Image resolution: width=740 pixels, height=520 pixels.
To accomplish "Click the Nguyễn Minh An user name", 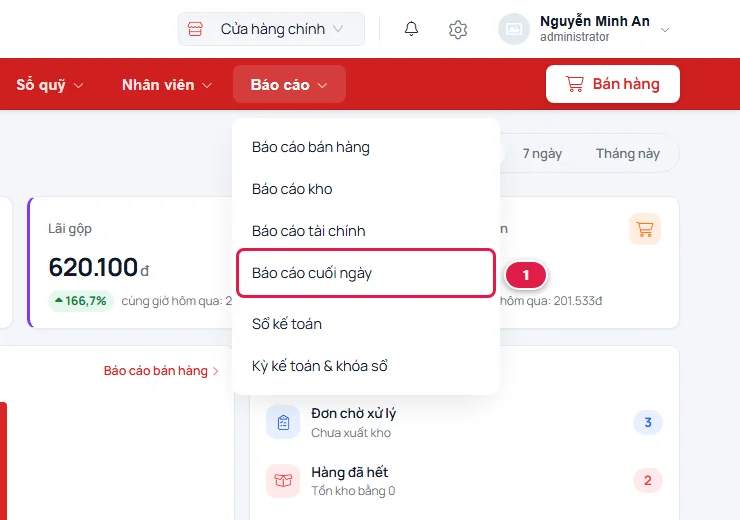I will [595, 21].
